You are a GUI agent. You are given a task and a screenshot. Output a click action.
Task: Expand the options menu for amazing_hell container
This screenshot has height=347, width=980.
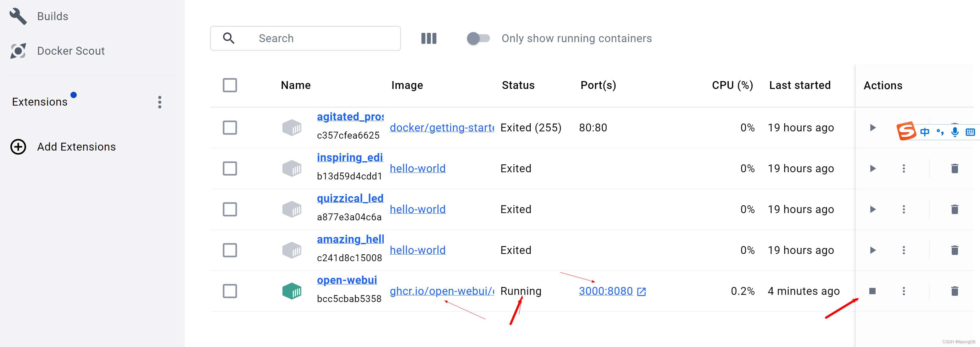(904, 249)
